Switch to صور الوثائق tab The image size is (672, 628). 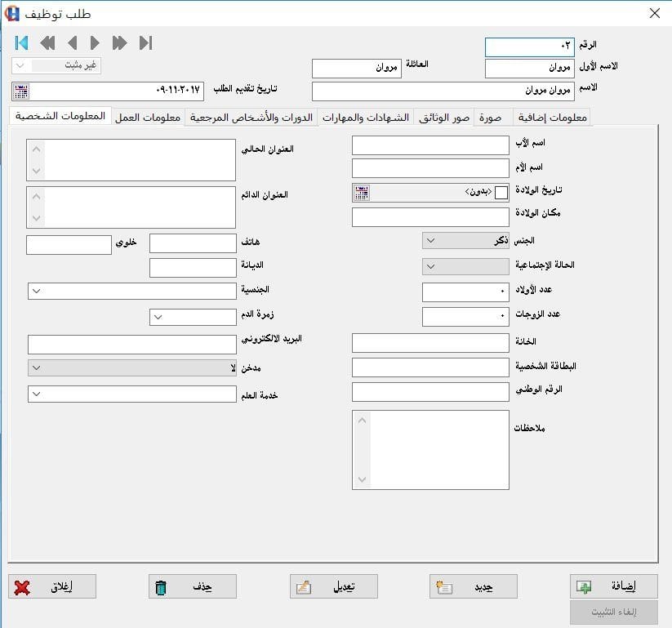[x=444, y=118]
